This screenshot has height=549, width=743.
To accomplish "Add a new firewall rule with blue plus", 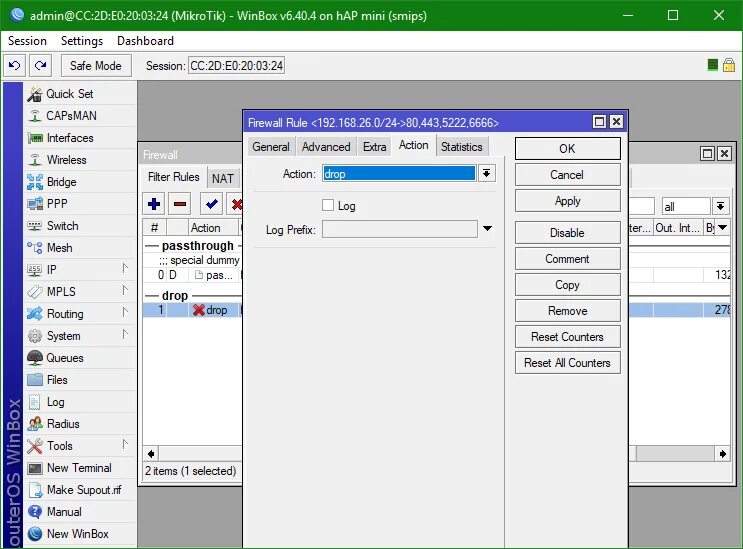I will click(x=154, y=204).
